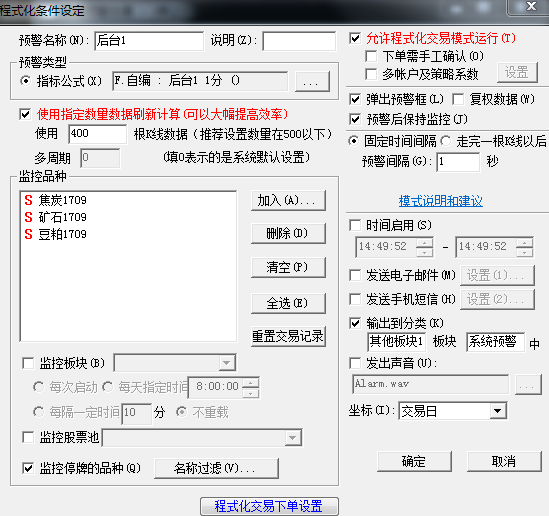Viewport: 549px width, 516px height.
Task: Enable 发送手机短信 checkbox
Action: pos(355,299)
